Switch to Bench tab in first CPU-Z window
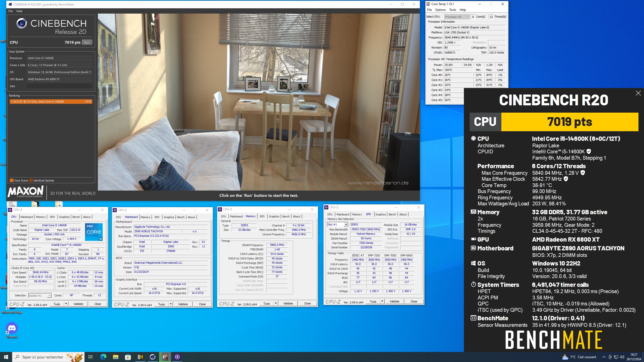The image size is (644, 362). coord(76,217)
